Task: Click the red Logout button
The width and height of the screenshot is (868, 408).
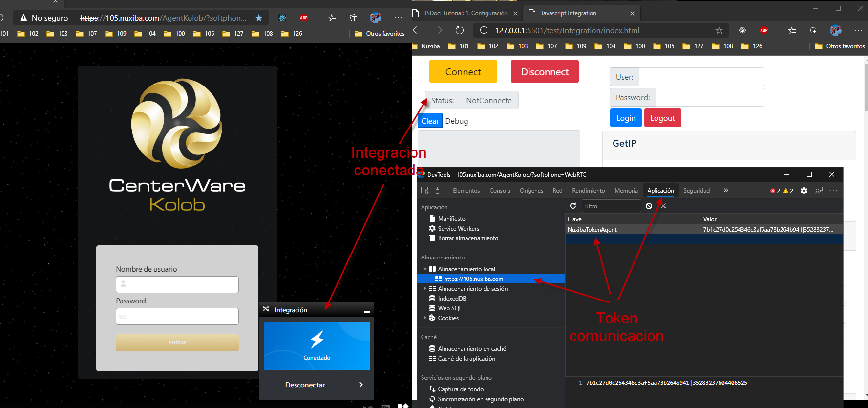Action: [x=662, y=118]
